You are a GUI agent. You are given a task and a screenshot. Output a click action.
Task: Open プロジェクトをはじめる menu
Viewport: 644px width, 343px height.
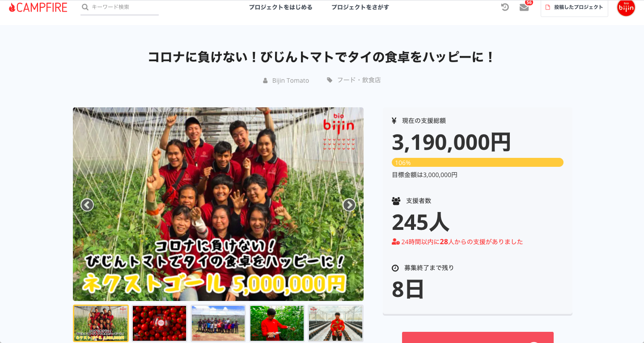pos(280,7)
